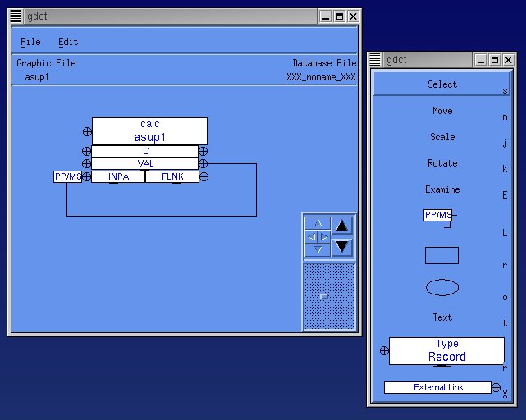Activate the Rotate tool
The width and height of the screenshot is (526, 420).
(x=442, y=163)
